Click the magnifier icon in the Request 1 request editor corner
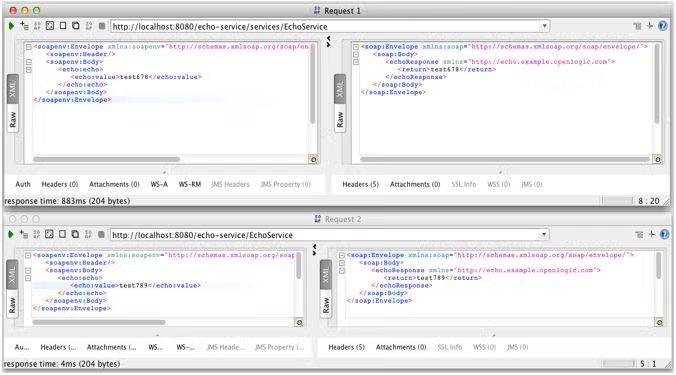676x375 pixels. click(313, 159)
